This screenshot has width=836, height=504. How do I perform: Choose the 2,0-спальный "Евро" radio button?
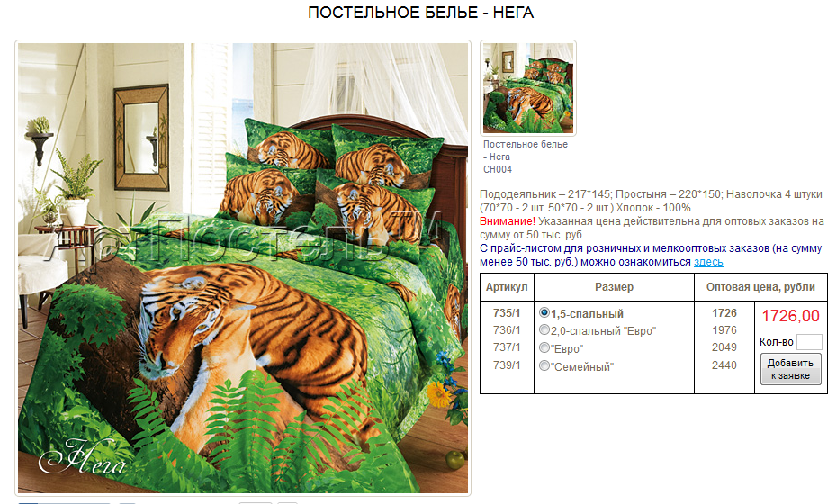click(544, 329)
